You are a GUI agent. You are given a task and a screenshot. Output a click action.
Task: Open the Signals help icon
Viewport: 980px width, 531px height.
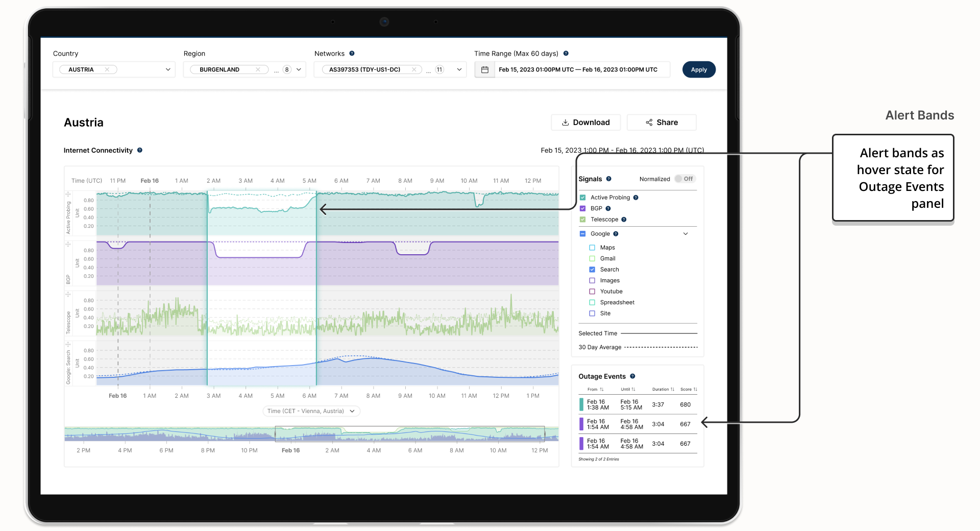point(608,179)
